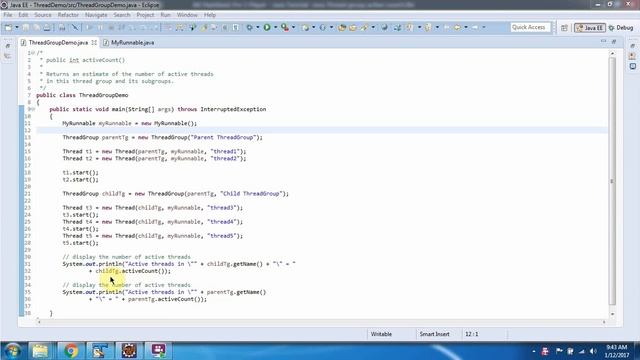Switch to the Java EE perspective
Viewport: 640px width, 360px height.
590,28
